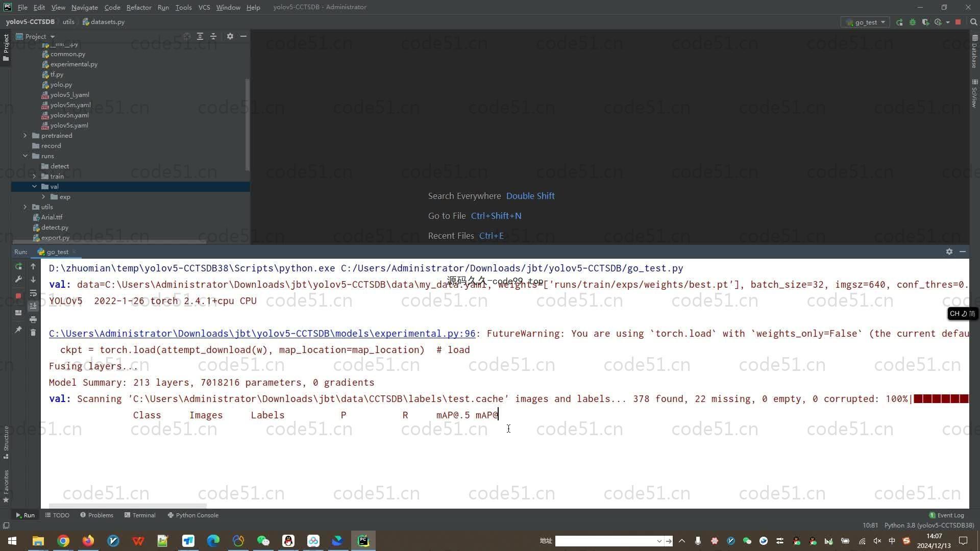Open WeChat from the taskbar
980x551 pixels.
[263, 541]
